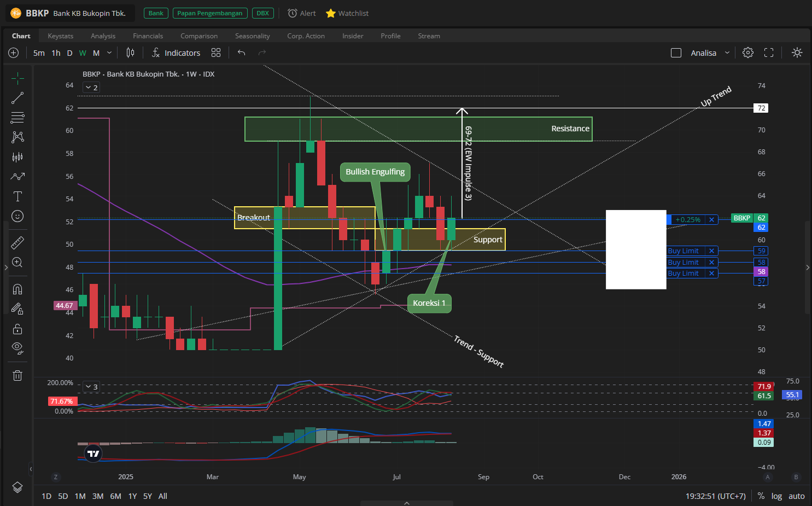Viewport: 812px width, 506px height.
Task: Redo chart action
Action: (x=262, y=53)
